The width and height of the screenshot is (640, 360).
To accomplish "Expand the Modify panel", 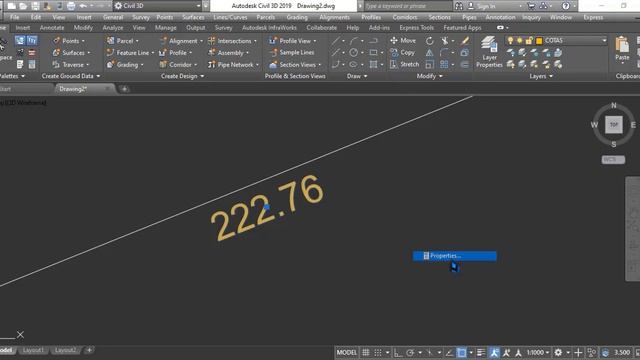I will click(429, 76).
